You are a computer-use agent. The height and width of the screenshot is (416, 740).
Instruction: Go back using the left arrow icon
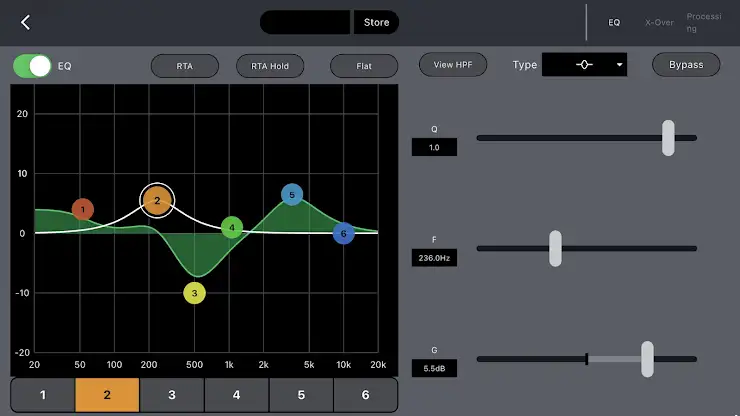[25, 22]
